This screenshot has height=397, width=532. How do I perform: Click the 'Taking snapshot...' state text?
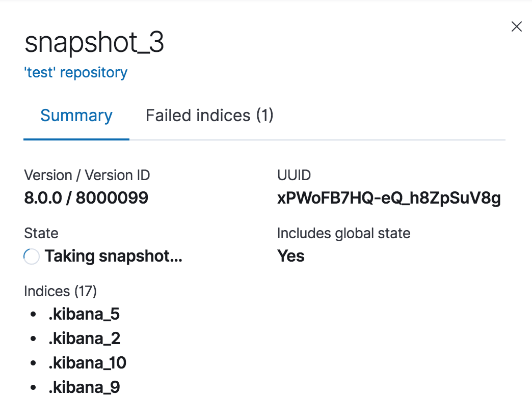pos(113,256)
